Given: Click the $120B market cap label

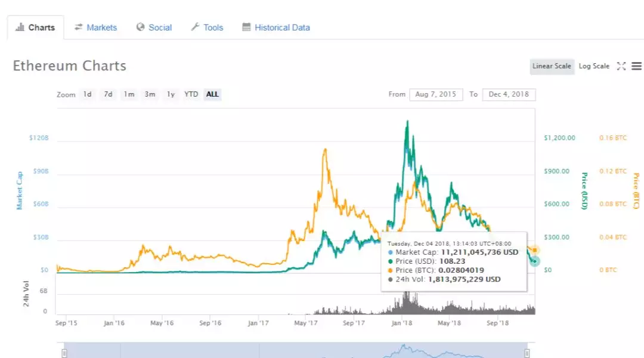Looking at the screenshot, I should pos(39,138).
